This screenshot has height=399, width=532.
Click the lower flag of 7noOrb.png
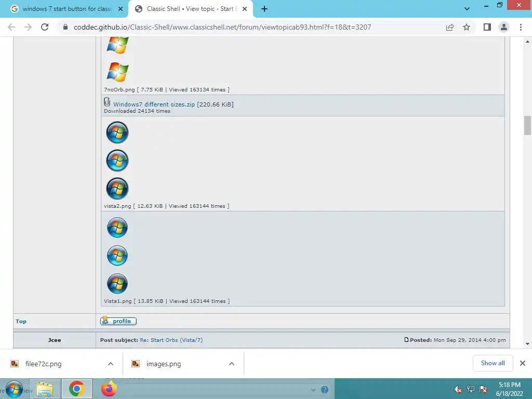coord(117,72)
